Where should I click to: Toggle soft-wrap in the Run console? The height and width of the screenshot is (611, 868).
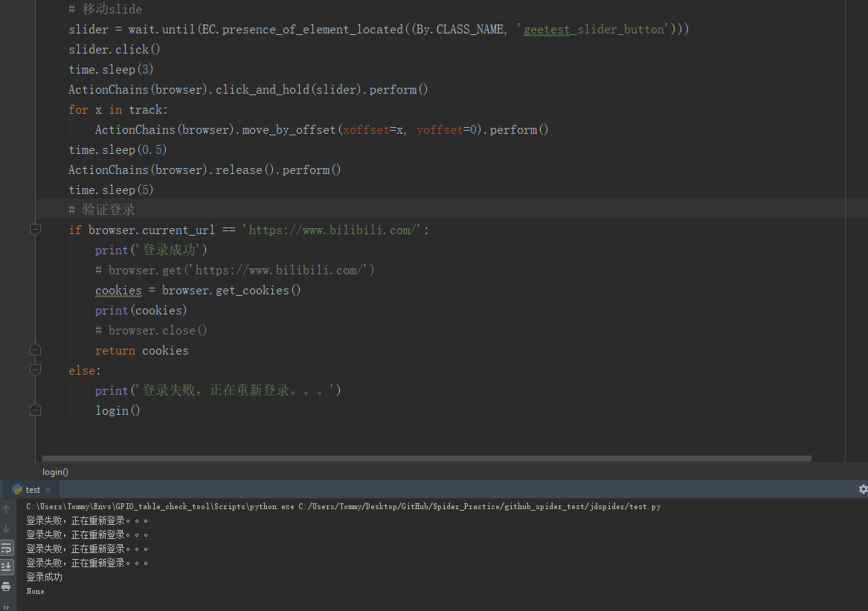point(6,548)
